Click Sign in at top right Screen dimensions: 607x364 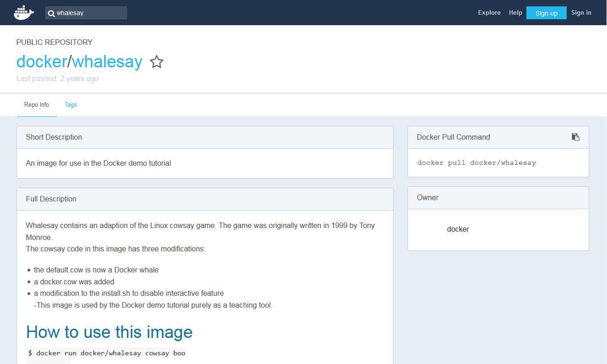coord(581,13)
